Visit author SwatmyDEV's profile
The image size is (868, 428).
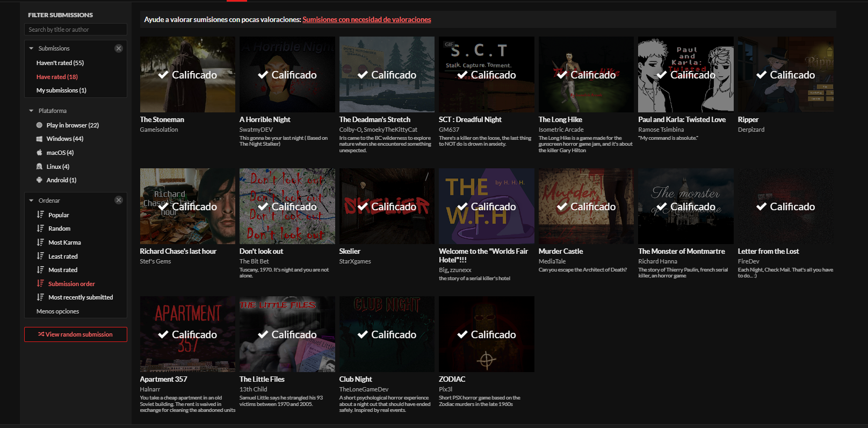(256, 130)
